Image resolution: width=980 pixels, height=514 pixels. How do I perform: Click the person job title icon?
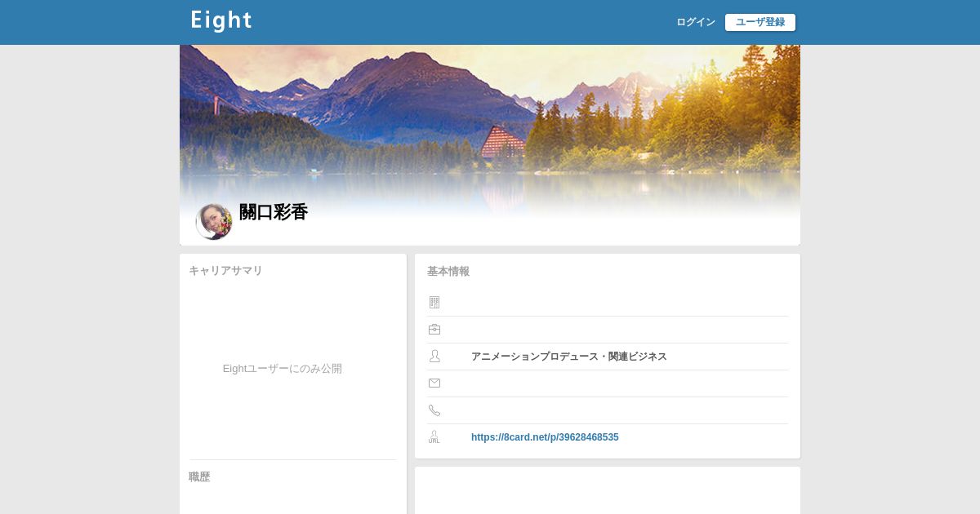[x=434, y=357]
